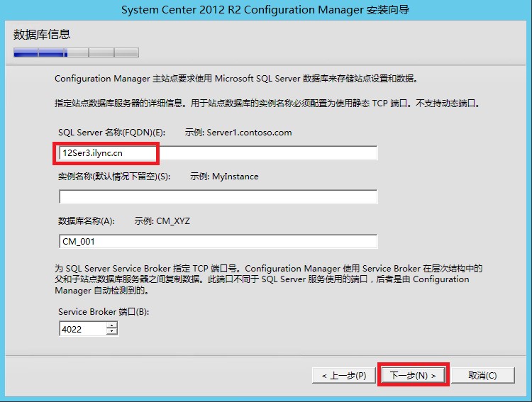Go back with 上一步(P) button

[x=344, y=376]
